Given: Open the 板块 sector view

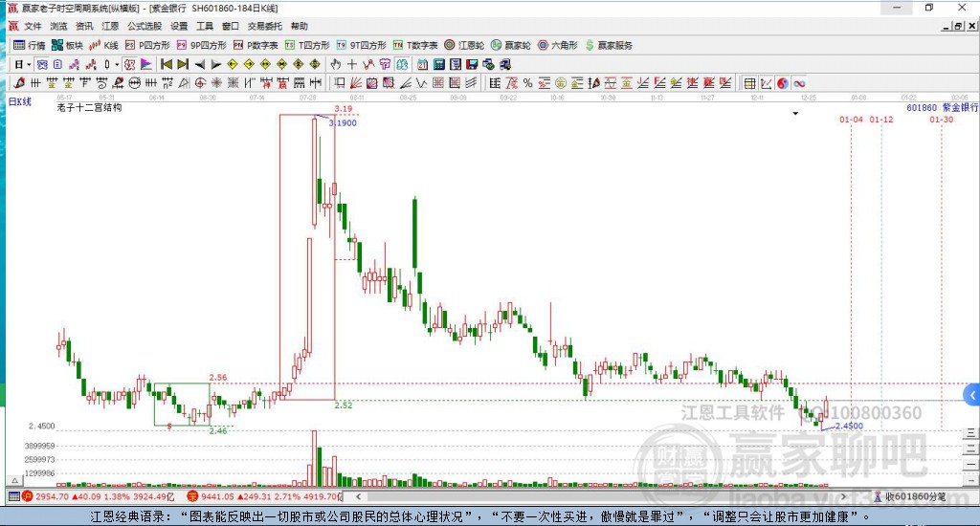Looking at the screenshot, I should pos(67,45).
